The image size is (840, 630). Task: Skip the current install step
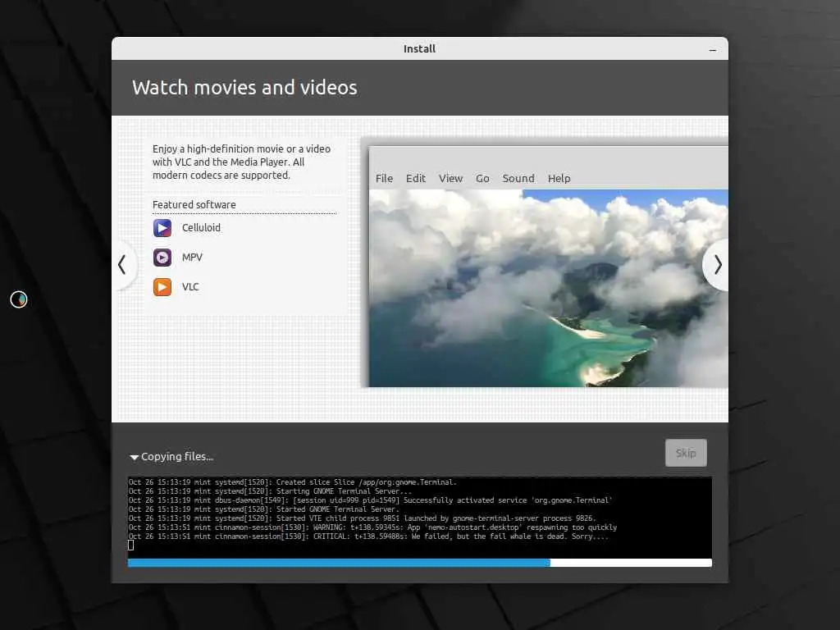click(686, 453)
